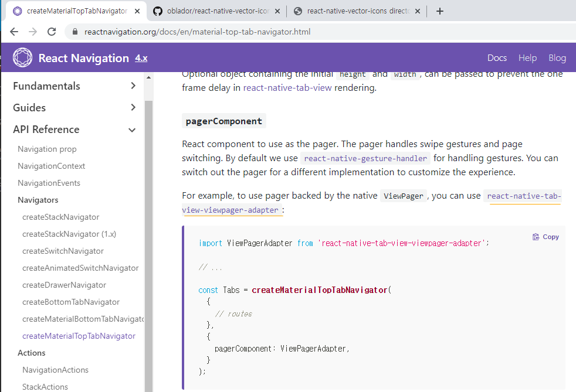Switch to react-native-vector-icons directory tab
Viewport: 576px width, 392px height.
click(358, 11)
